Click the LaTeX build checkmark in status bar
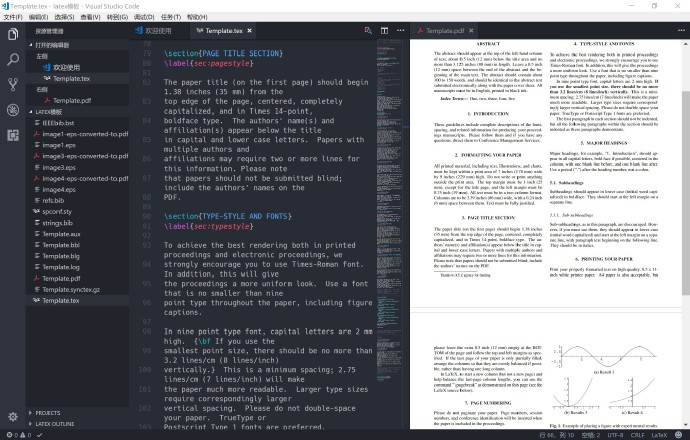This screenshot has height=440, width=690. point(40,435)
